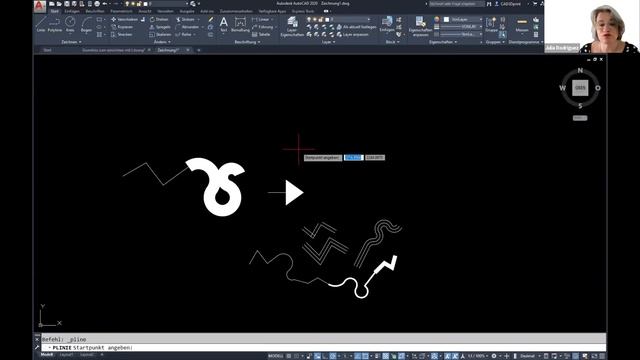This screenshot has width=640, height=360.
Task: Click the Plot (print) icon in quick access toolbar
Action: [x=97, y=4]
